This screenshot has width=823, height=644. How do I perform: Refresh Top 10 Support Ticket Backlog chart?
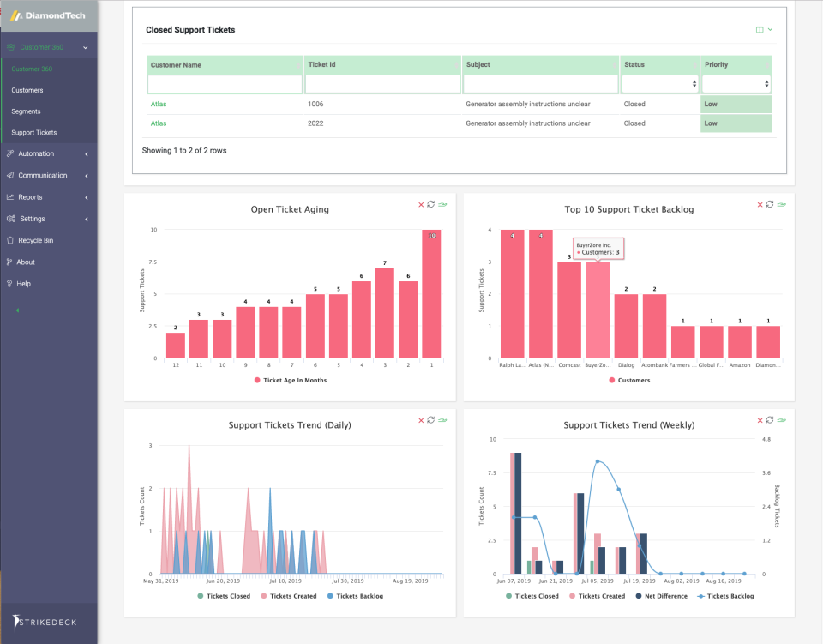770,204
